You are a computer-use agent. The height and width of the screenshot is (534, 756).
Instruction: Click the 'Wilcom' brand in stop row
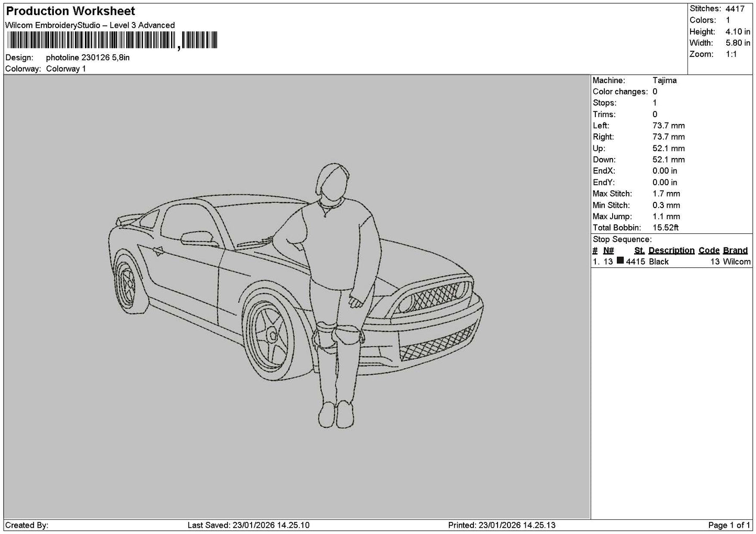point(737,262)
